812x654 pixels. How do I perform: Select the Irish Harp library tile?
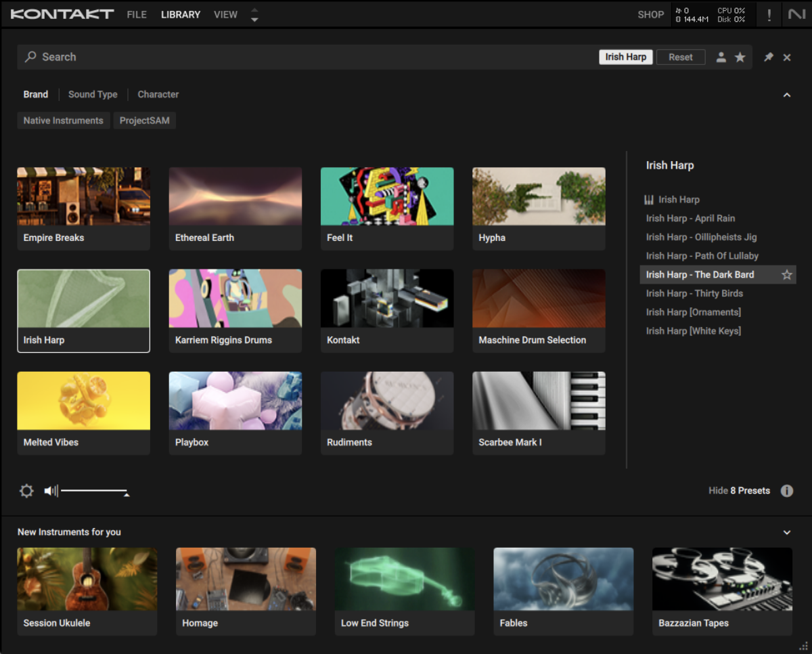tap(84, 311)
